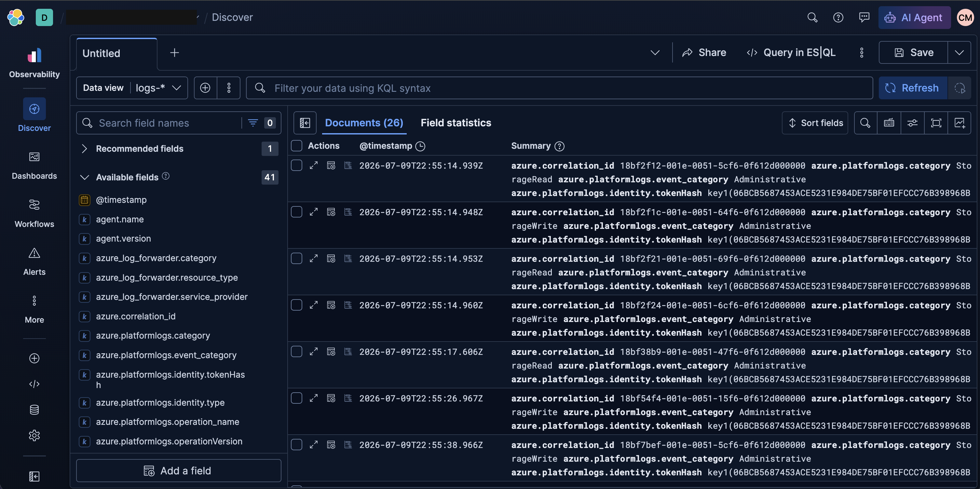
Task: Add a new Discover tab with plus
Action: pyautogui.click(x=174, y=53)
